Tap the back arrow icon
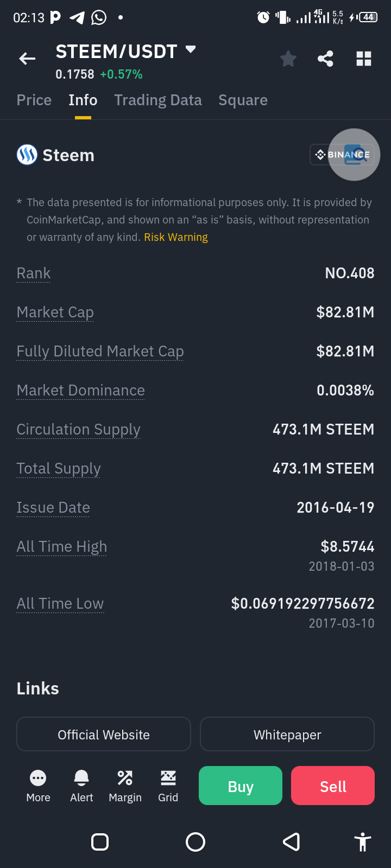 pyautogui.click(x=27, y=59)
